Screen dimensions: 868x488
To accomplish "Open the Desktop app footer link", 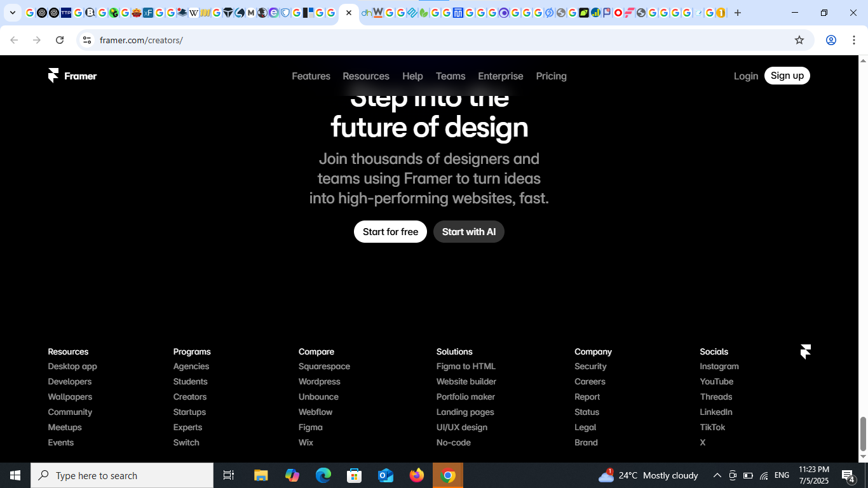I will tap(72, 367).
